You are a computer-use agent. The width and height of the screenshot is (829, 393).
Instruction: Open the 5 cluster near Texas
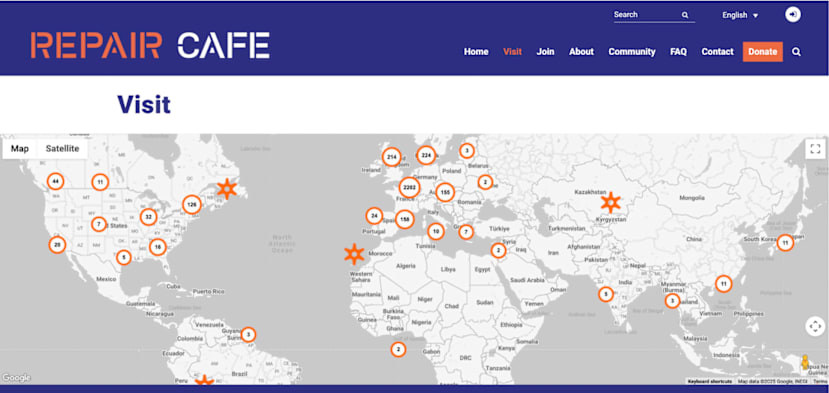coord(123,258)
